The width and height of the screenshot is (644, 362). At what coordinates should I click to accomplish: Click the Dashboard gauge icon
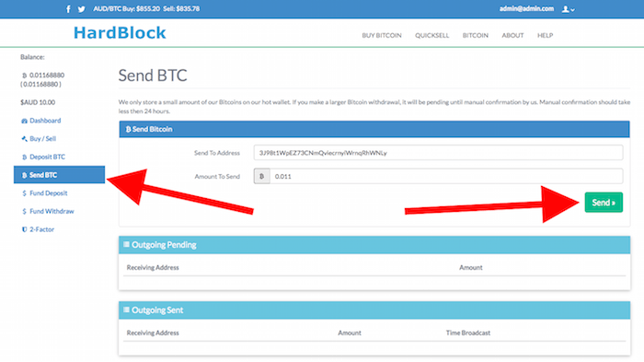click(x=24, y=121)
